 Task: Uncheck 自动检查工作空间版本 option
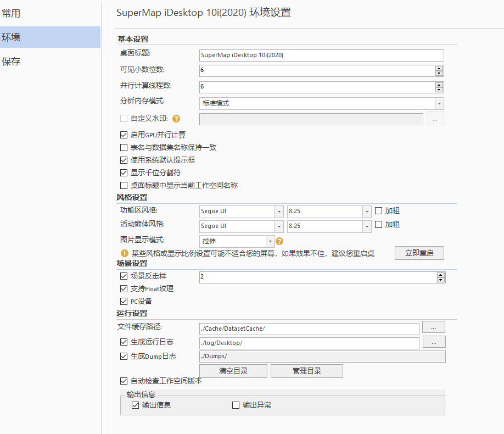[124, 381]
